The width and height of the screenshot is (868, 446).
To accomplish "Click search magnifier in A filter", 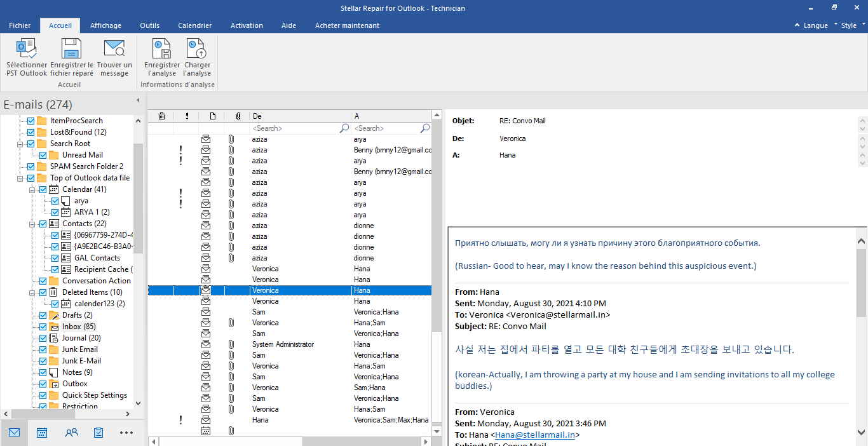I will click(425, 128).
